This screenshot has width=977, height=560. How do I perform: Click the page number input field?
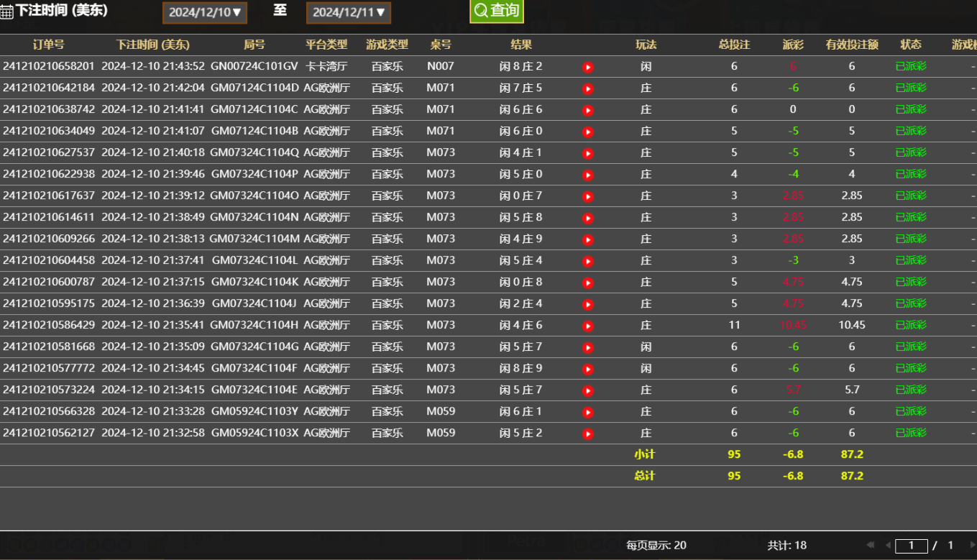(911, 545)
